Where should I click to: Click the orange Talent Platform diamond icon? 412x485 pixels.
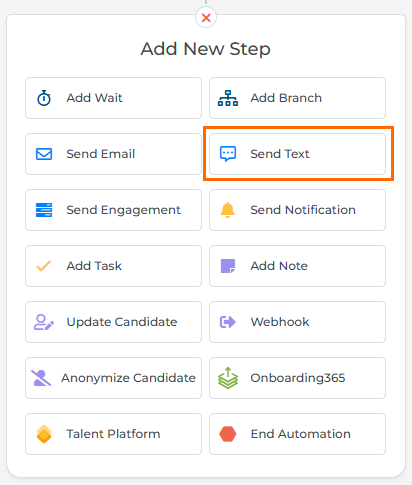coord(44,434)
